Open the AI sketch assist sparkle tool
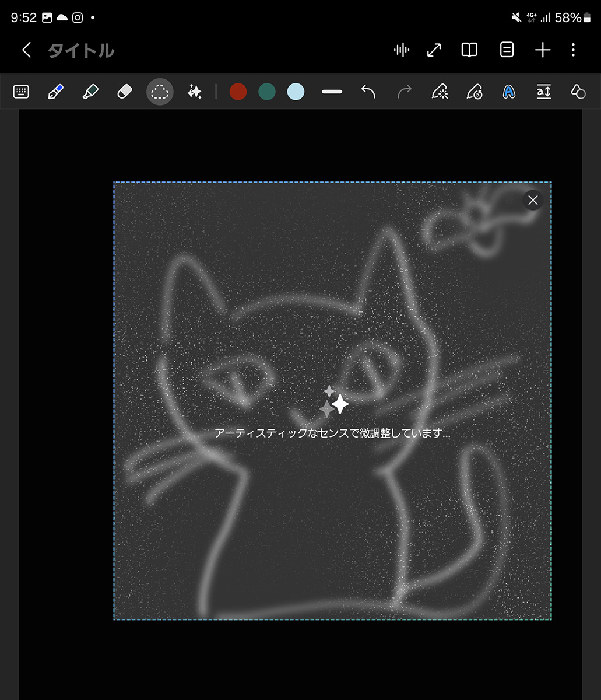601x700 pixels. 194,92
